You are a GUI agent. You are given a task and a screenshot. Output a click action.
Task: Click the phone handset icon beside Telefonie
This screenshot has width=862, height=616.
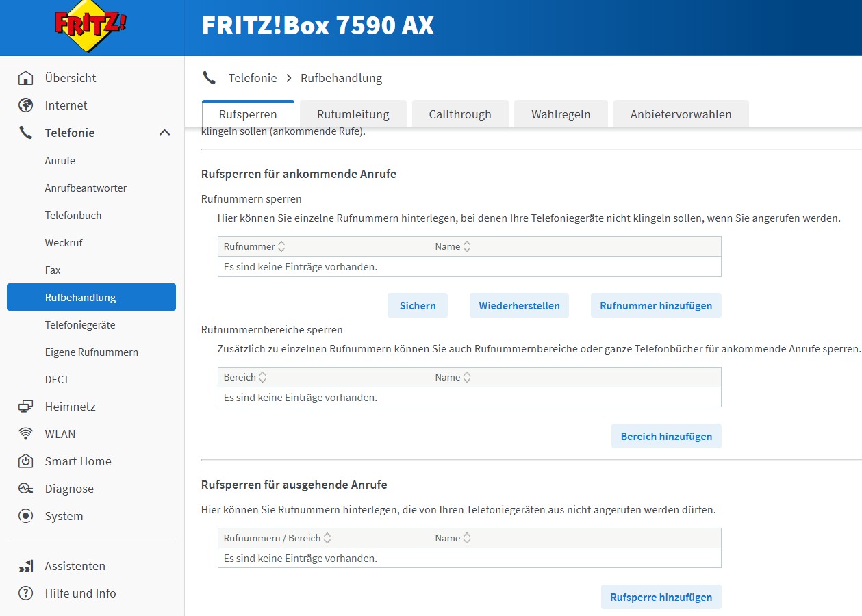coord(25,133)
